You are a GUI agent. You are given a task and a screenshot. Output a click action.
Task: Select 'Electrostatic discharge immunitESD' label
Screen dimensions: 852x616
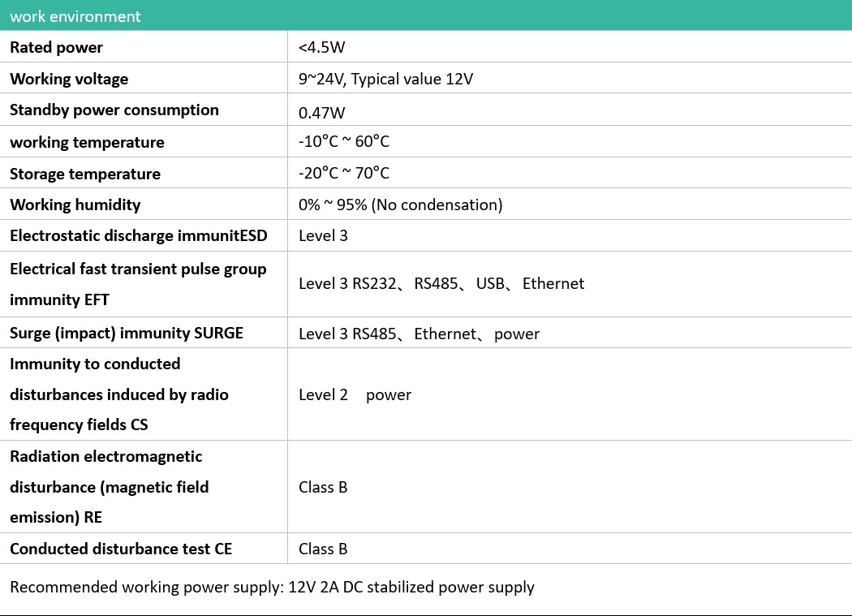click(x=138, y=235)
